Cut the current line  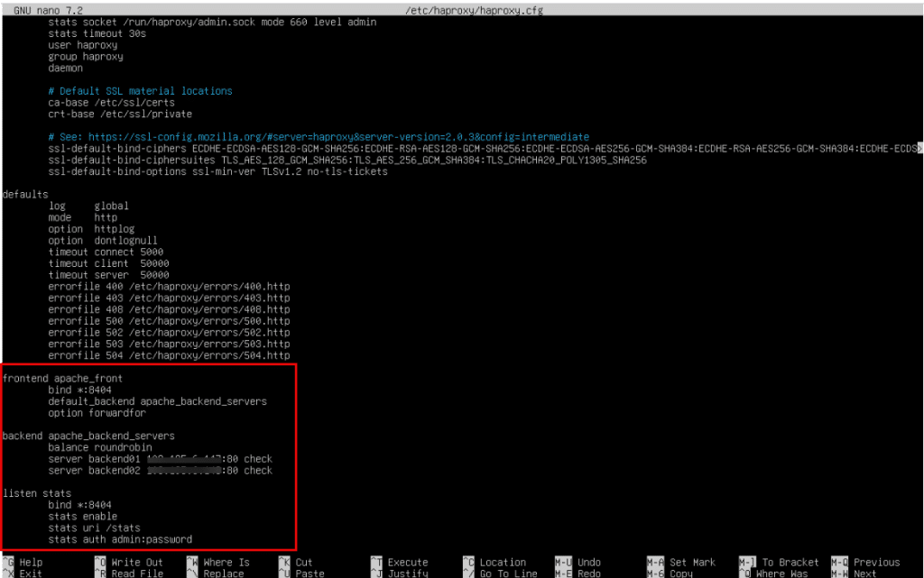coord(305,562)
